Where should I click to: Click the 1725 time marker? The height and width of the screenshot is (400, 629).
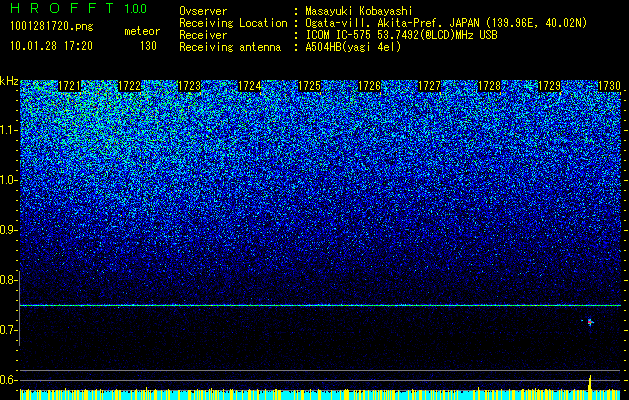[309, 86]
